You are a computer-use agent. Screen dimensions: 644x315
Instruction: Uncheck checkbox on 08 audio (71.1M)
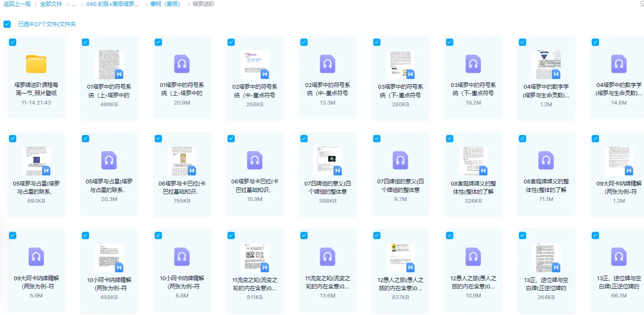tap(522, 138)
